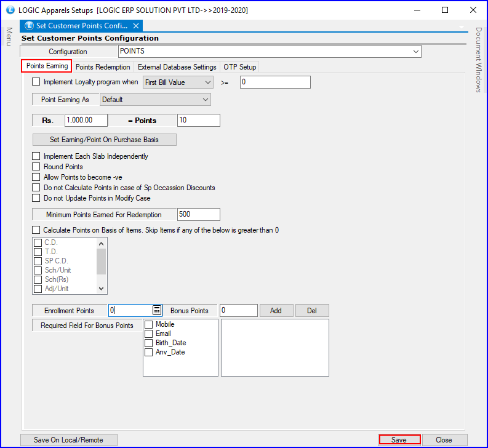The image size is (488, 448).
Task: Click the items list scroll up arrow
Action: [101, 244]
